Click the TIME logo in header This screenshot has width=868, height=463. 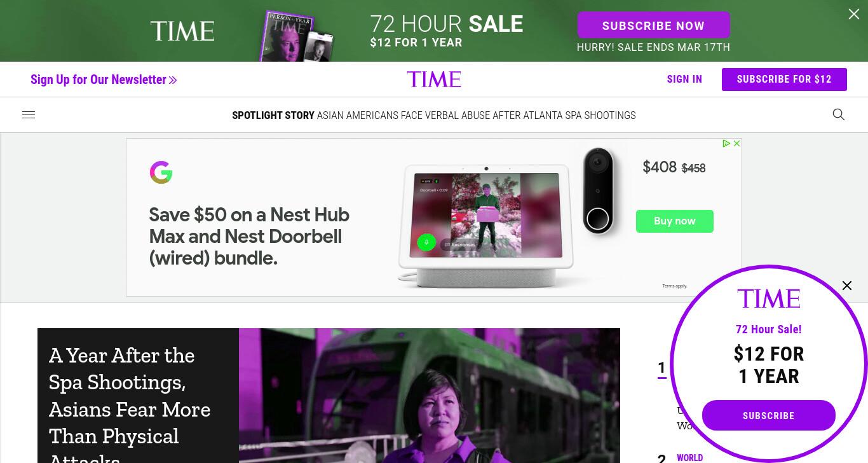click(x=434, y=79)
